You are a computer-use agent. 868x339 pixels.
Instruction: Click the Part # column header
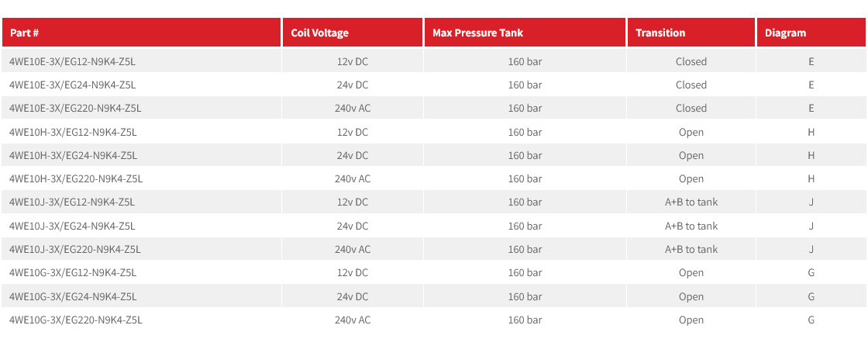pyautogui.click(x=25, y=33)
